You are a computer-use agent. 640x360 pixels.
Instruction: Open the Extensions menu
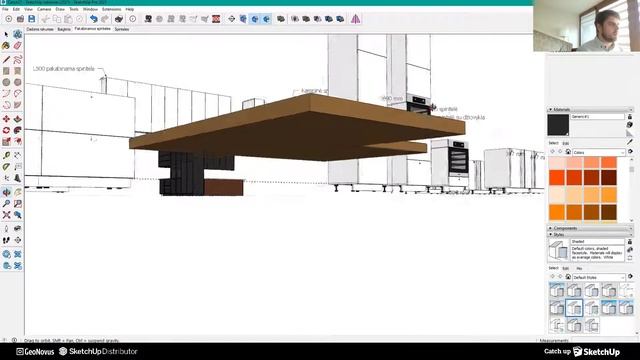tap(111, 9)
